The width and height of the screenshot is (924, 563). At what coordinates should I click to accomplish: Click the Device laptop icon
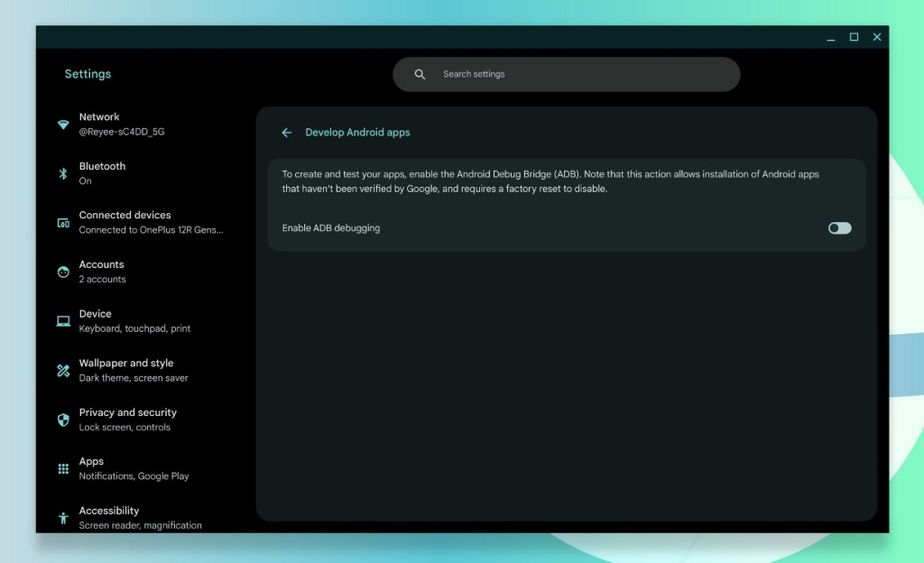click(x=63, y=321)
